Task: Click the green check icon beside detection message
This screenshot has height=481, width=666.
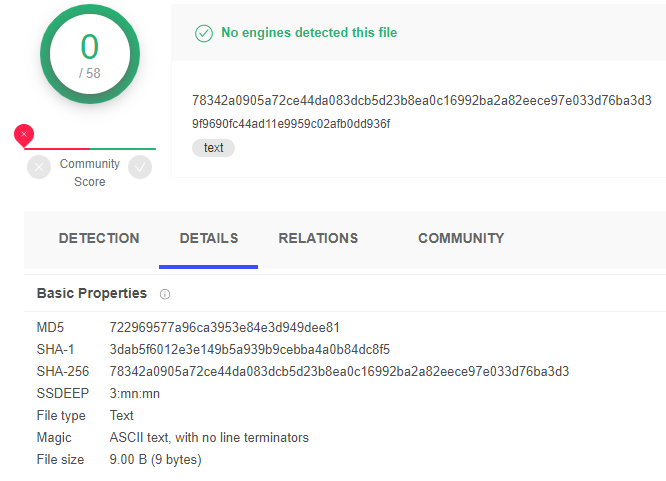Action: [x=204, y=33]
